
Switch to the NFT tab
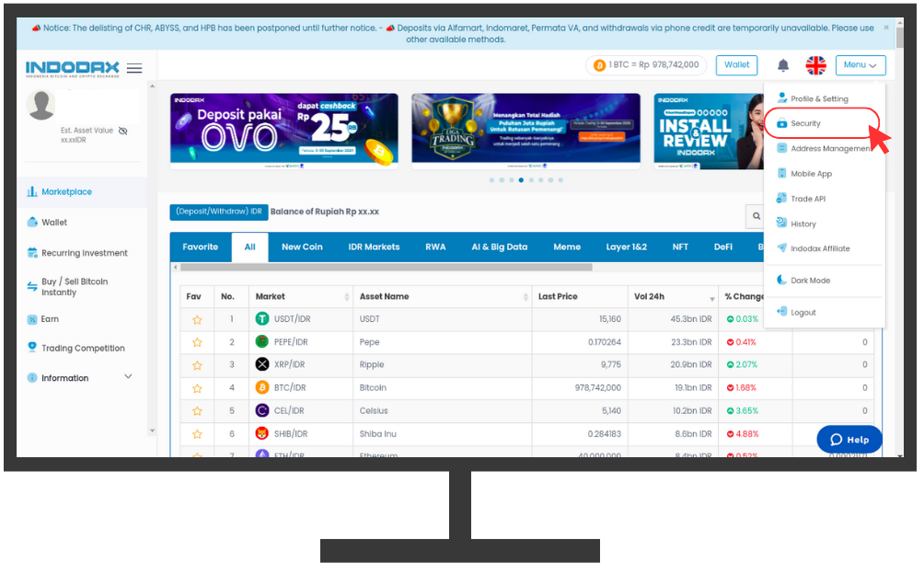coord(680,247)
